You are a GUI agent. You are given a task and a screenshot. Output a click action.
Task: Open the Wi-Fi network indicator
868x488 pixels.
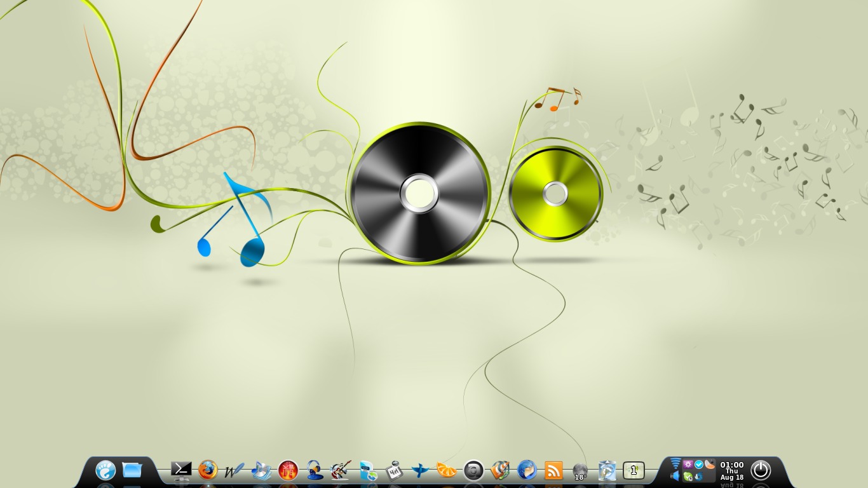675,463
